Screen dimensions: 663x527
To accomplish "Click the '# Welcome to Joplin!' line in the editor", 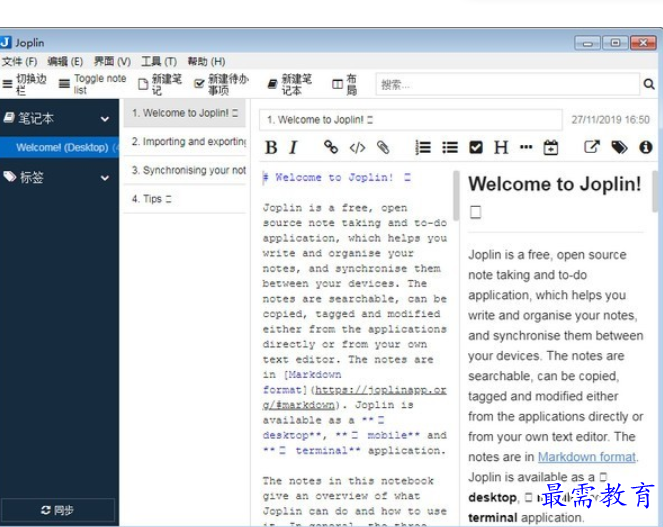I will click(x=337, y=177).
